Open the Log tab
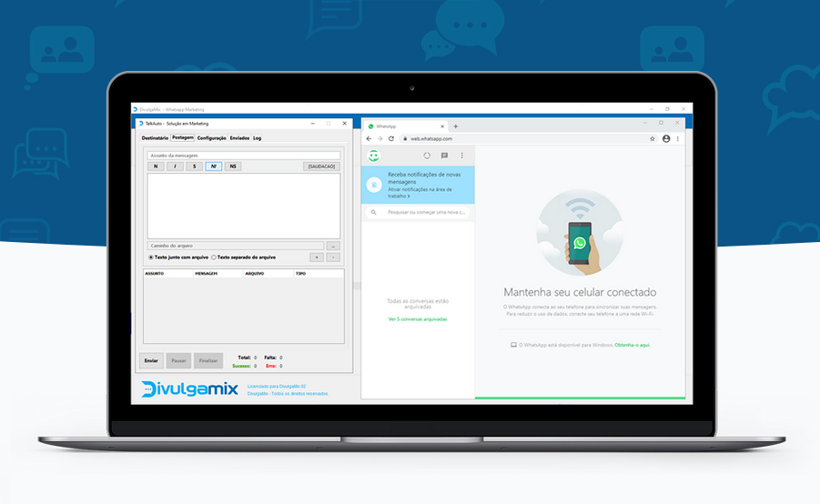This screenshot has width=820, height=504. [x=258, y=138]
